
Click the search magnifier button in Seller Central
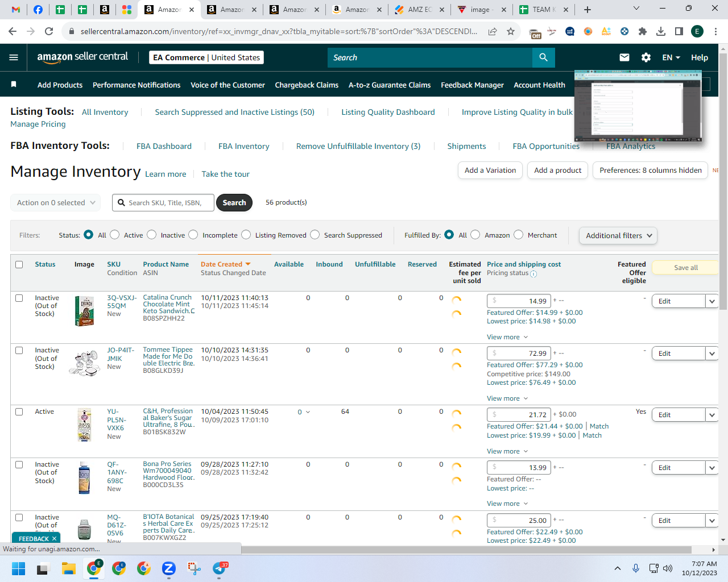point(543,57)
